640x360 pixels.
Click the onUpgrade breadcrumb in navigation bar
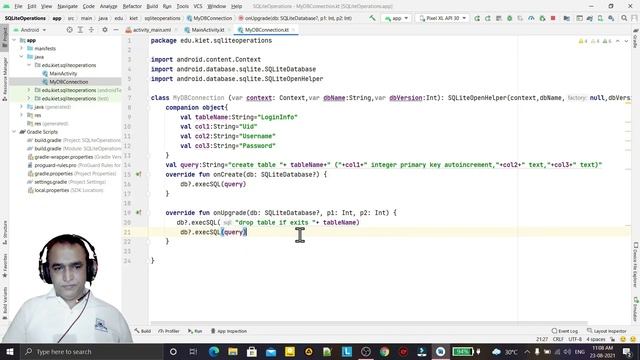(x=296, y=18)
